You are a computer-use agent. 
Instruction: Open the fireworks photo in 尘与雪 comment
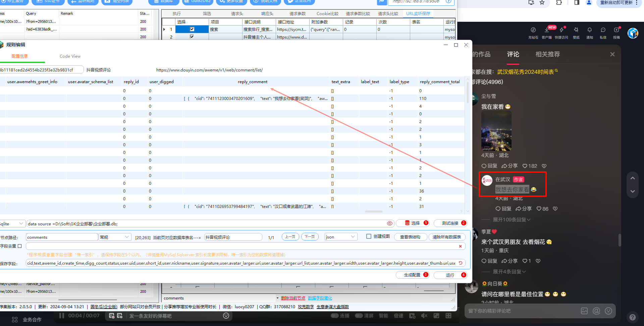point(496,131)
